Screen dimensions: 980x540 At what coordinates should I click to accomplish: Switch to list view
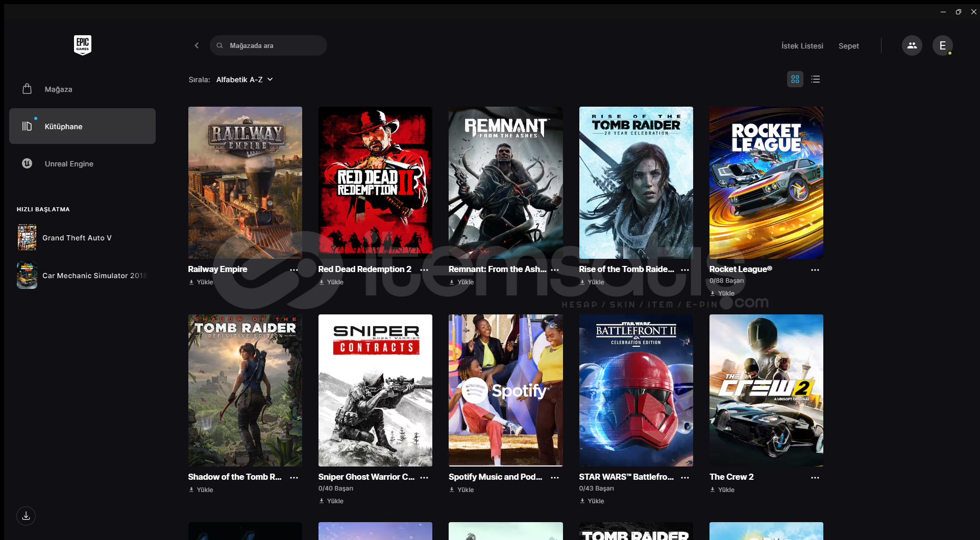(815, 79)
